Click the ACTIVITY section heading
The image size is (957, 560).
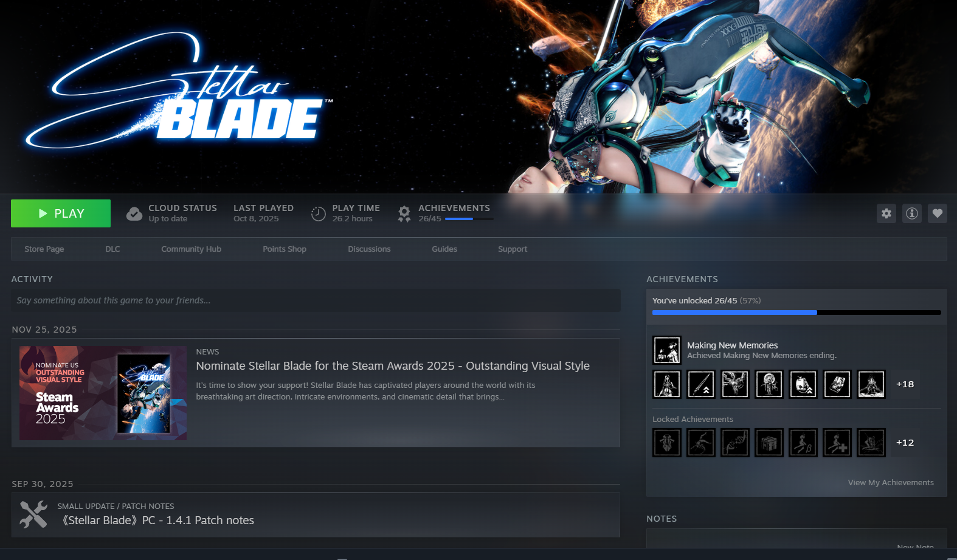tap(32, 279)
